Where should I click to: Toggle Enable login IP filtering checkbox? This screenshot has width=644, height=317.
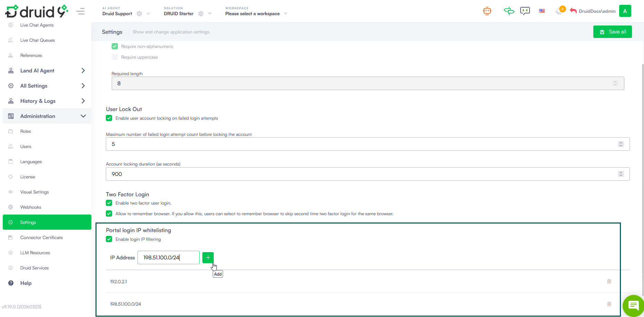click(109, 239)
